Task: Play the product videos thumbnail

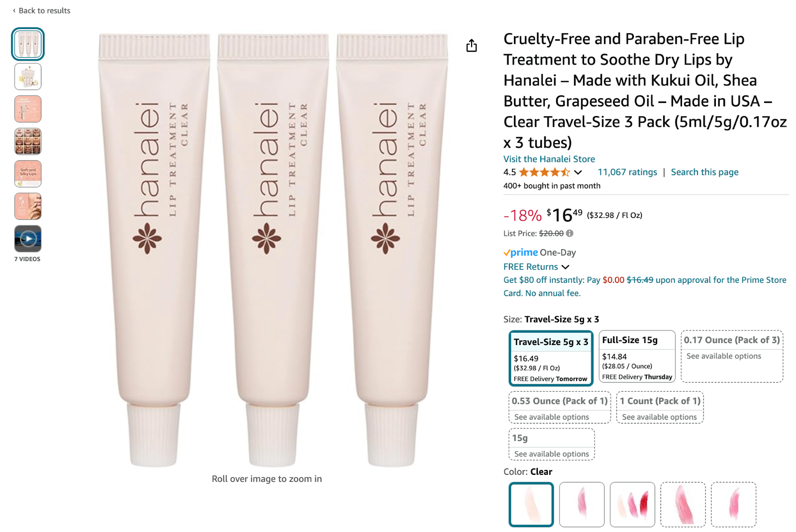Action: click(x=28, y=239)
